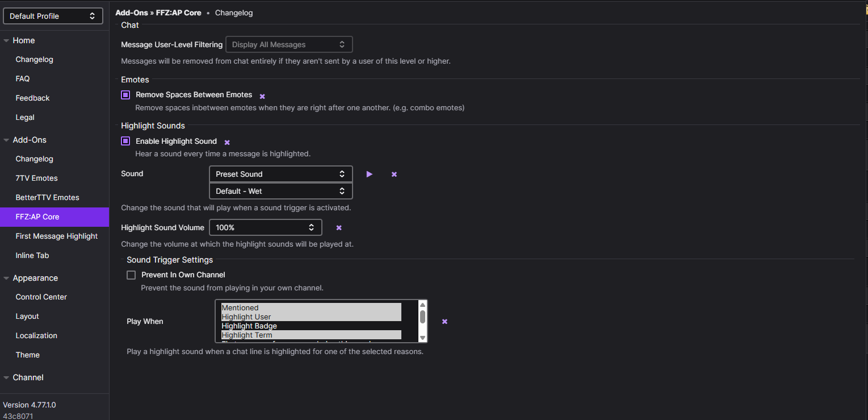Image resolution: width=868 pixels, height=420 pixels.
Task: Reset Highlight Sound Volume setting
Action: [x=339, y=227]
